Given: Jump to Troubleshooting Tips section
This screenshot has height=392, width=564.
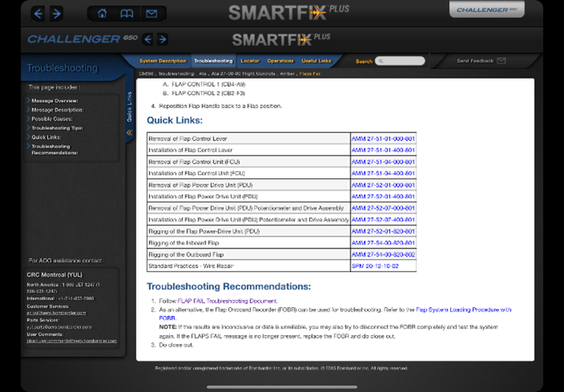Looking at the screenshot, I should (x=57, y=128).
